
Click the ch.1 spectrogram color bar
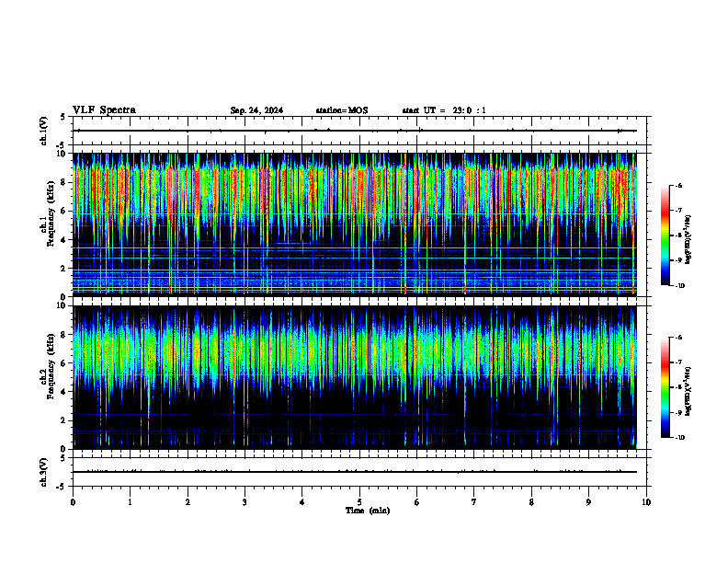[665, 236]
